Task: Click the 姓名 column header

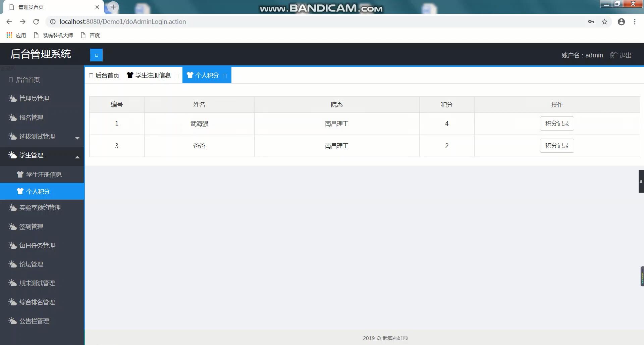Action: [199, 105]
